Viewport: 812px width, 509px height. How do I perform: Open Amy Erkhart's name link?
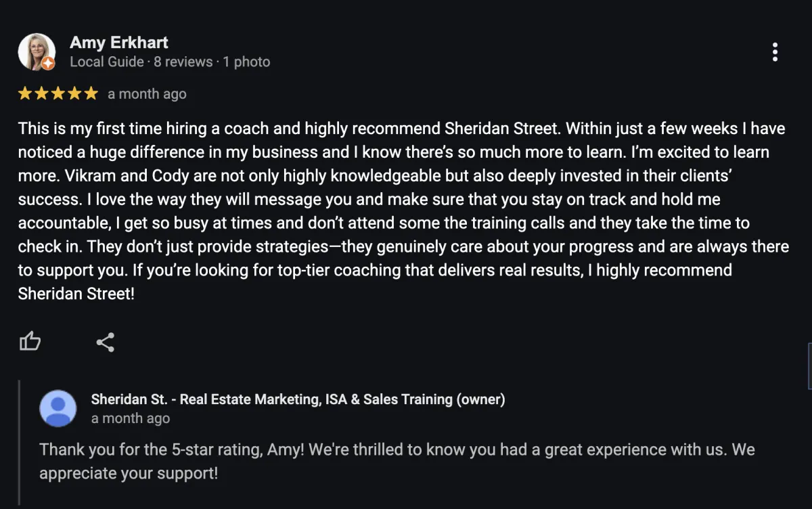coord(119,42)
